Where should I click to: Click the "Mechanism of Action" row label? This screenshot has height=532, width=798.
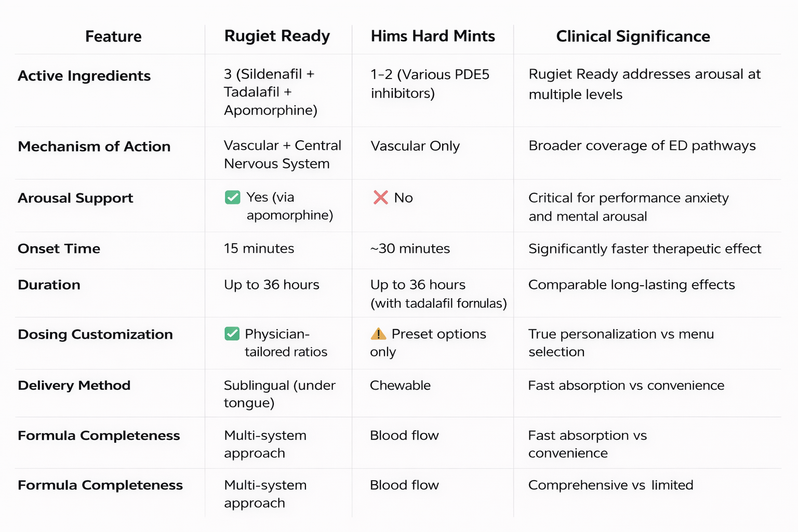pos(94,147)
